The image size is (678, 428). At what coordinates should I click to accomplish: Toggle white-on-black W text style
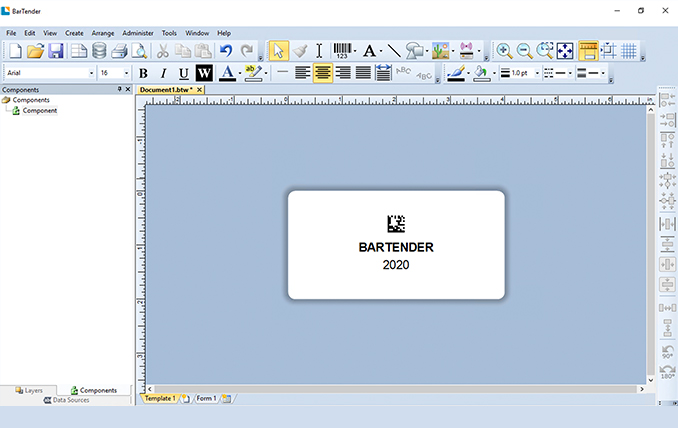pyautogui.click(x=204, y=73)
